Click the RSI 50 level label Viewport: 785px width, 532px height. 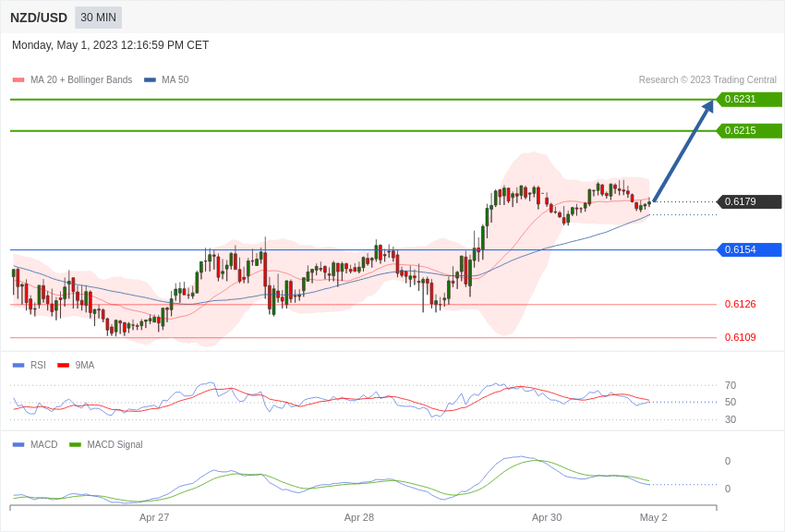click(x=731, y=402)
